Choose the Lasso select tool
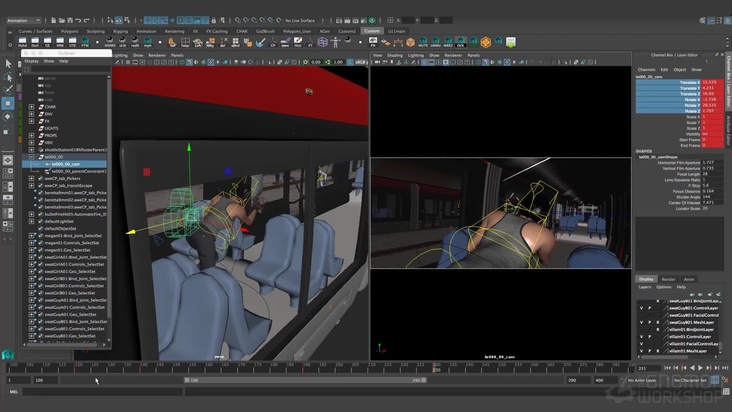This screenshot has height=412, width=732. pos(7,76)
